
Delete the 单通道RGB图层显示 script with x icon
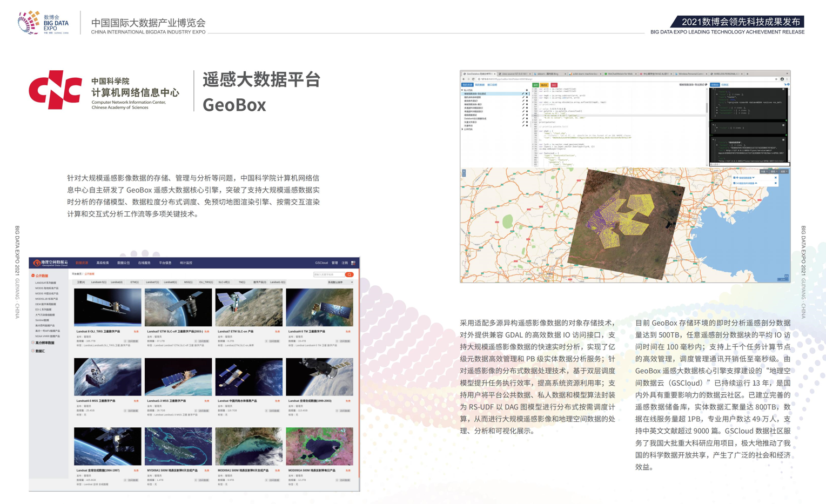(527, 111)
